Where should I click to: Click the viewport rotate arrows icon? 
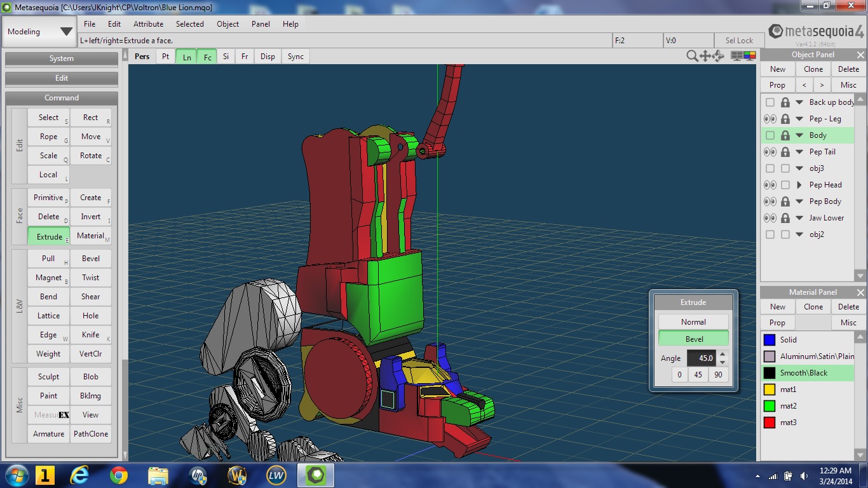[718, 56]
